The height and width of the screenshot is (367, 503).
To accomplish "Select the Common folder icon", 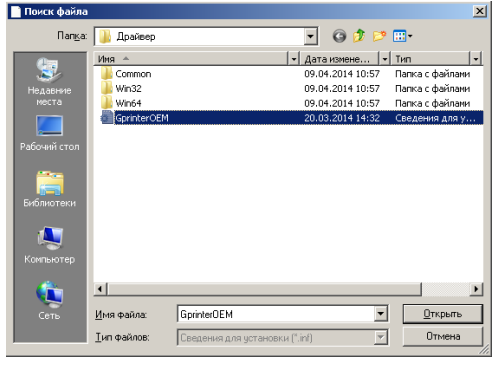I will click(x=107, y=73).
